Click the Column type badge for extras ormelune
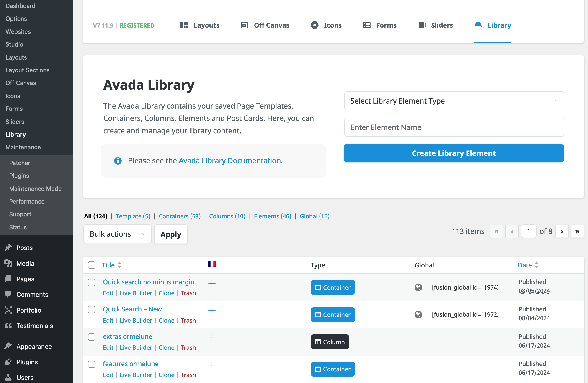 point(330,342)
